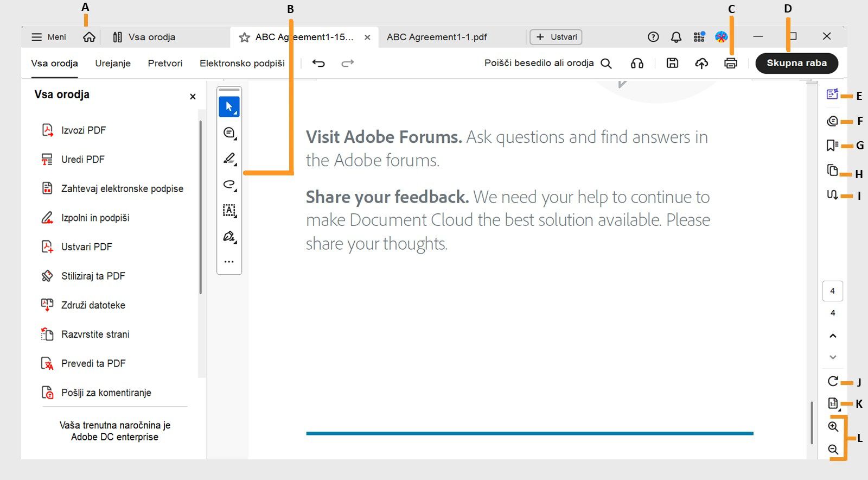
Task: Star the ABC Agreement1-15 tab
Action: 245,37
